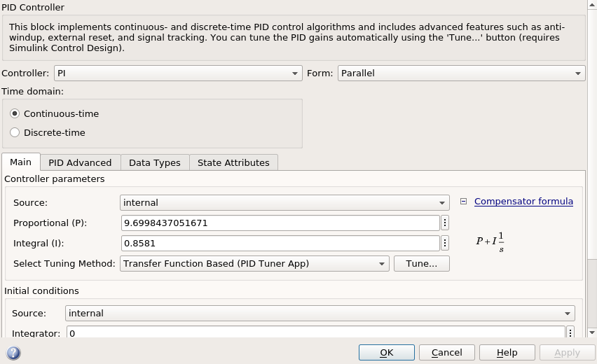Image resolution: width=597 pixels, height=364 pixels.
Task: Click the Tune... button
Action: click(x=422, y=264)
